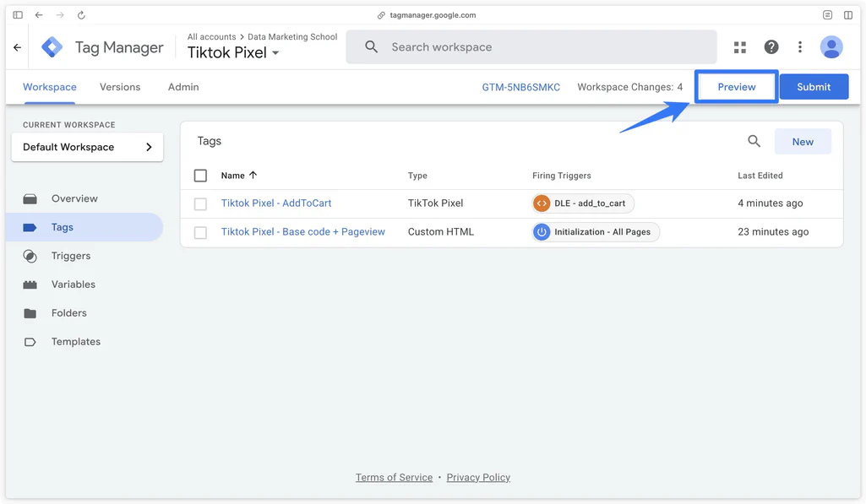Click the Submit button
The width and height of the screenshot is (866, 504).
[x=814, y=87]
